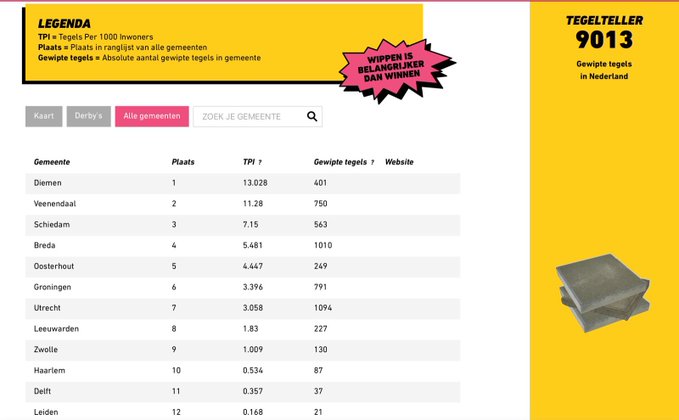The image size is (679, 420).
Task: Open the Veenendaal municipality entry
Action: coord(55,204)
